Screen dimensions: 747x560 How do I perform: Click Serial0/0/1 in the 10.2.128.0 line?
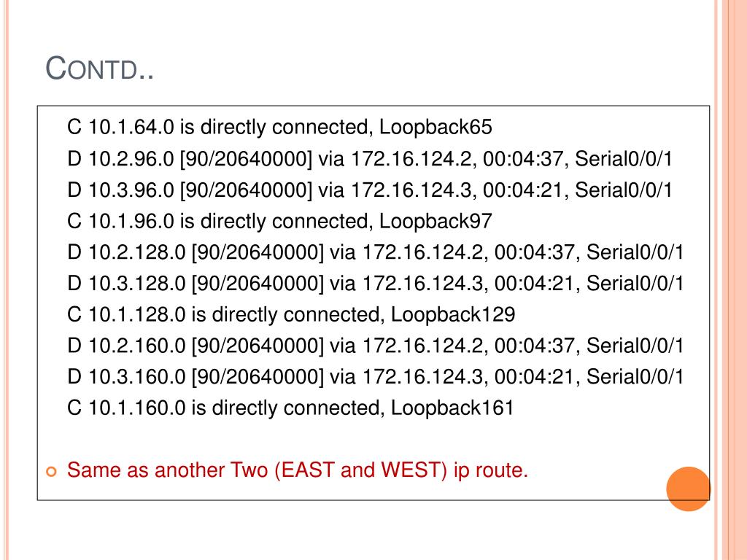(x=635, y=252)
